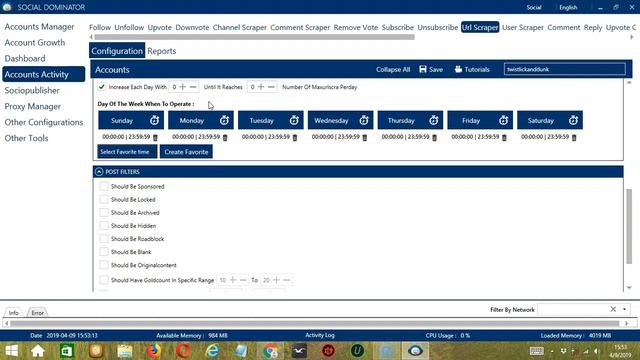
Task: Open Tuesday schedule clock icon
Action: (294, 120)
